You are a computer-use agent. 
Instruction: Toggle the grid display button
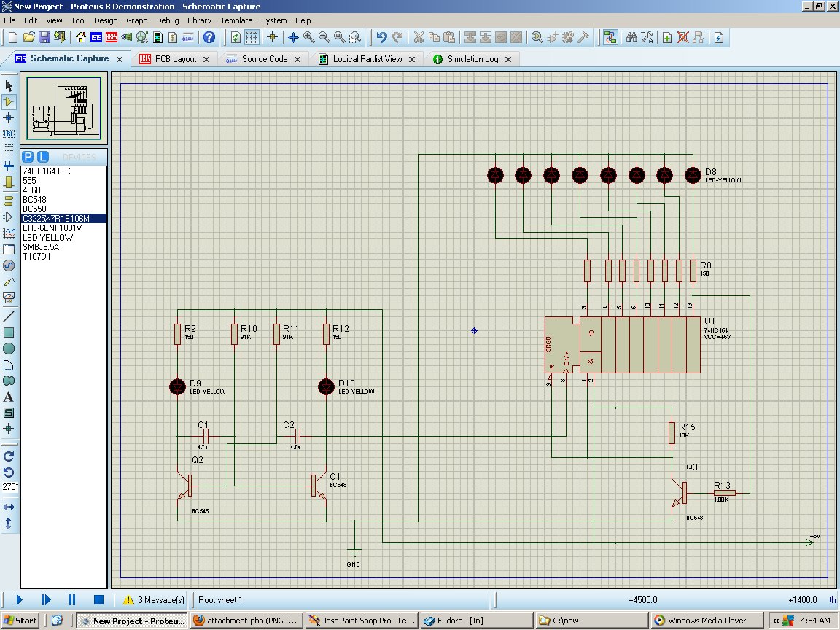click(252, 37)
